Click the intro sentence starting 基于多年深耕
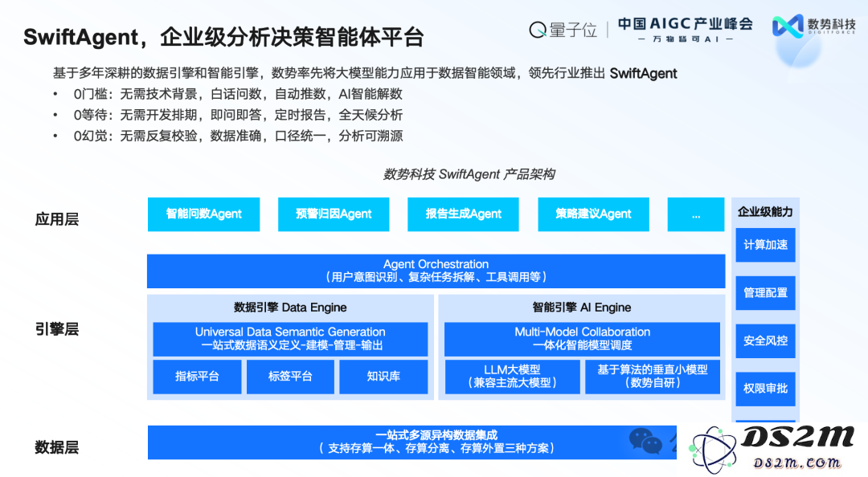This screenshot has height=477, width=868. tap(365, 73)
